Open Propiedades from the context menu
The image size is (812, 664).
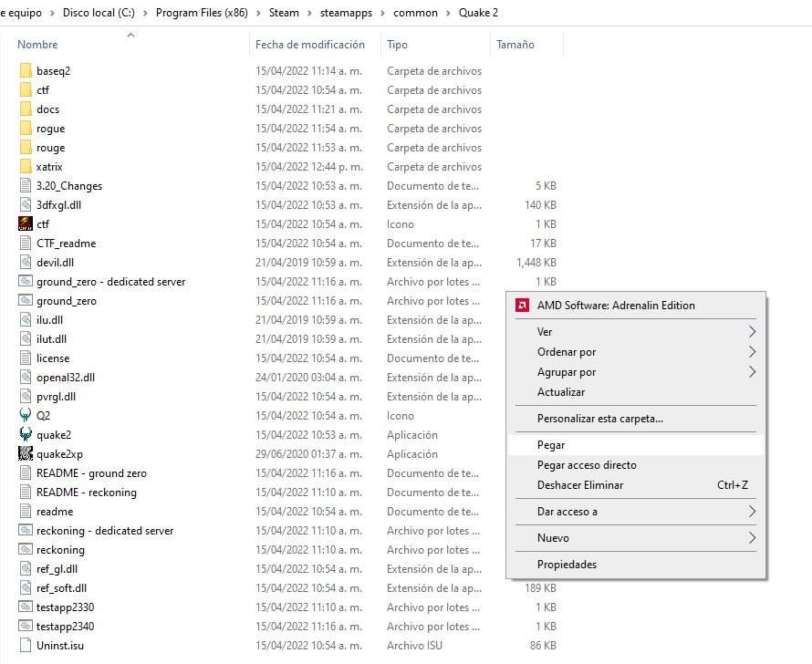[636, 564]
